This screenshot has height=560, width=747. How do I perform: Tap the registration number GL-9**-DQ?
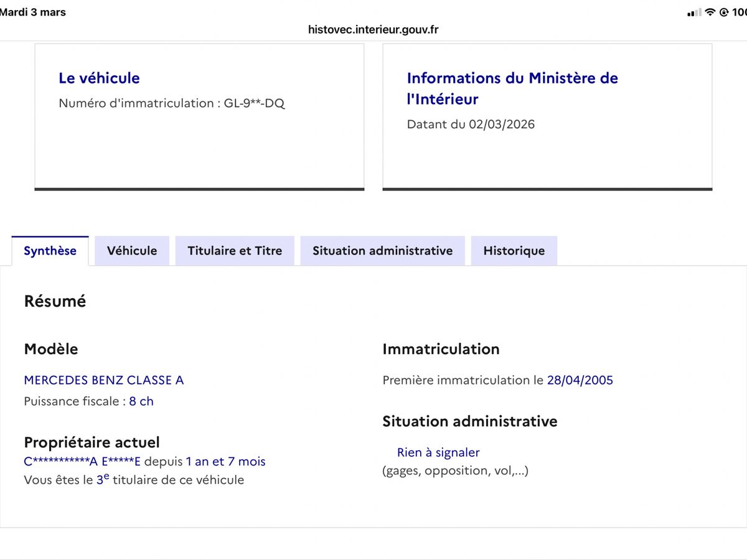point(254,103)
